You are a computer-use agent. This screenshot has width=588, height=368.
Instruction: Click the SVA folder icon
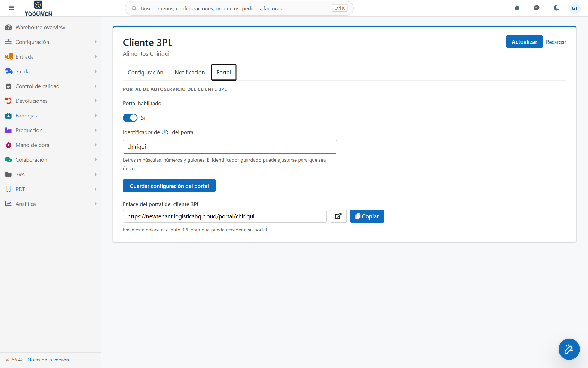pyautogui.click(x=8, y=174)
